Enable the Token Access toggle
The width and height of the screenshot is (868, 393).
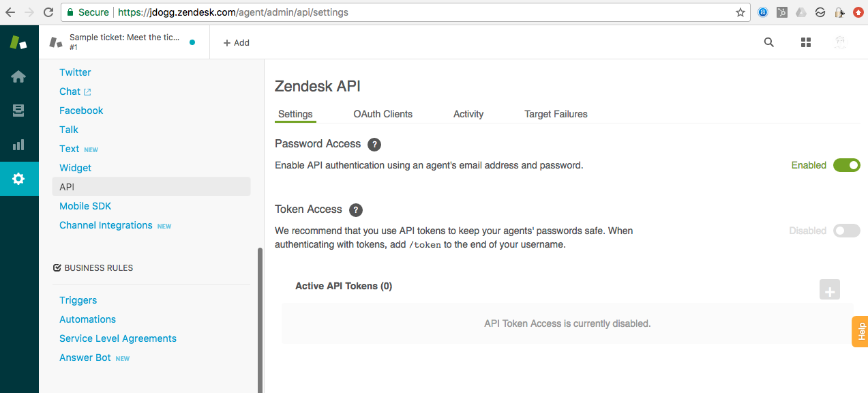pyautogui.click(x=846, y=231)
